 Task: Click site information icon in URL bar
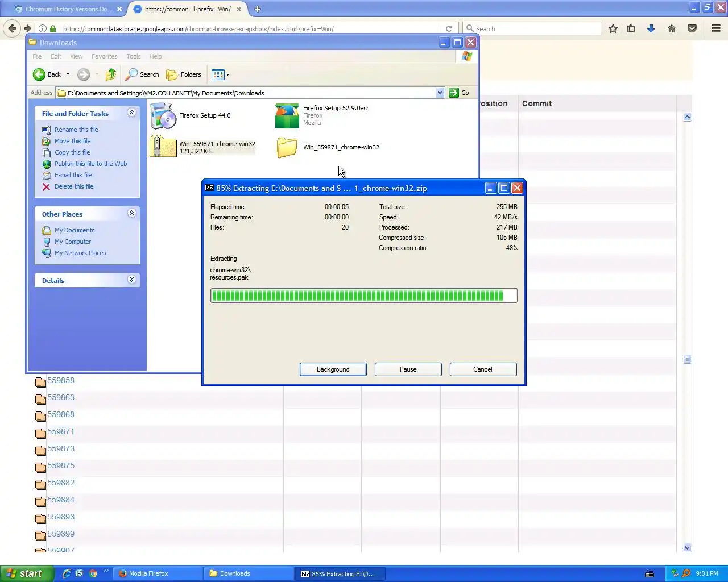pyautogui.click(x=43, y=28)
